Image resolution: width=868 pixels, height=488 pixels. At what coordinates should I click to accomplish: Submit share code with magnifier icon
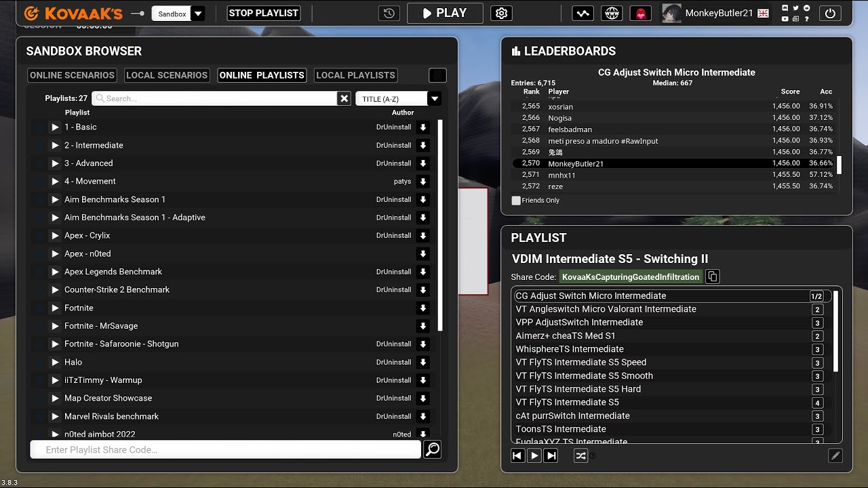point(432,449)
